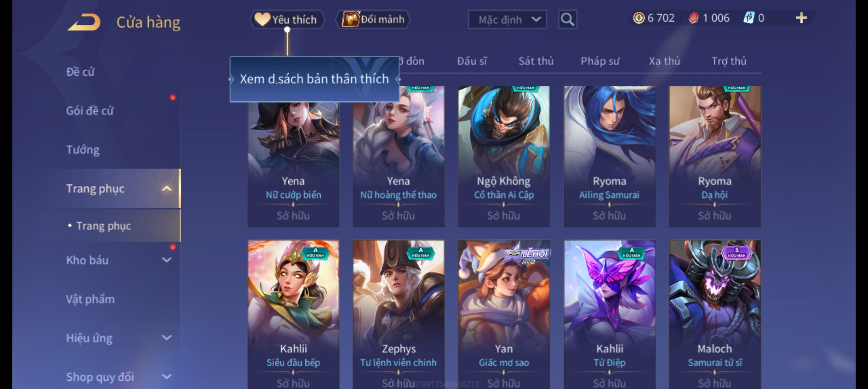The width and height of the screenshot is (868, 389).
Task: Expand the Kho báu sidebar section
Action: coord(167,260)
